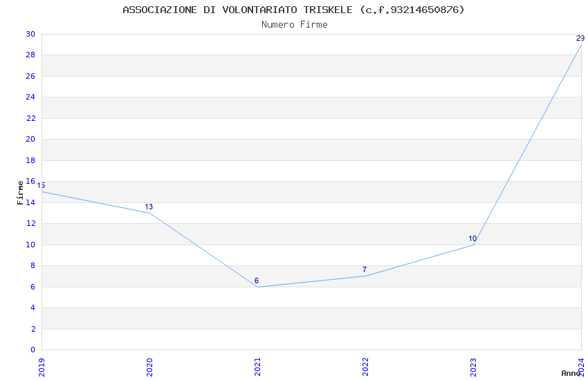Viewport: 588px width, 380px height.
Task: Select the 2019 x-axis year label
Action: pos(42,367)
